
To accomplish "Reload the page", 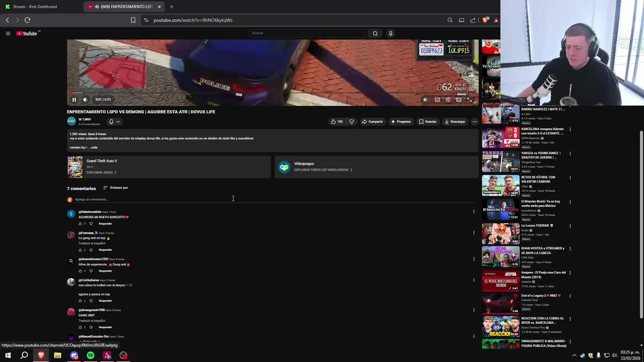I will tap(27, 20).
